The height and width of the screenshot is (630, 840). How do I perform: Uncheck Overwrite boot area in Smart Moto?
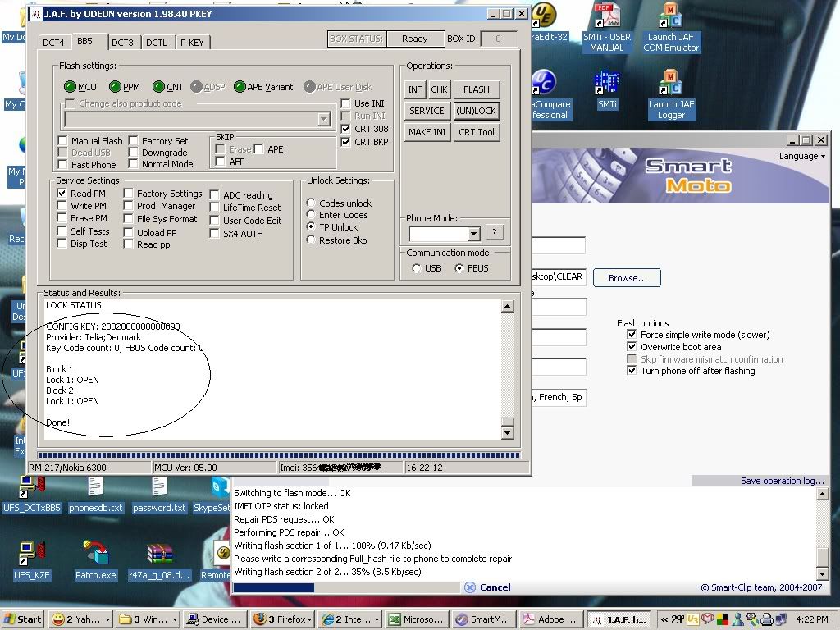pyautogui.click(x=632, y=347)
